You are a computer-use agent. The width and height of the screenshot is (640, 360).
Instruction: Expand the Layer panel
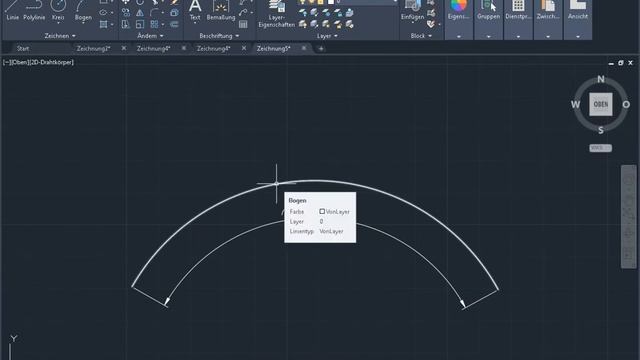[x=327, y=36]
